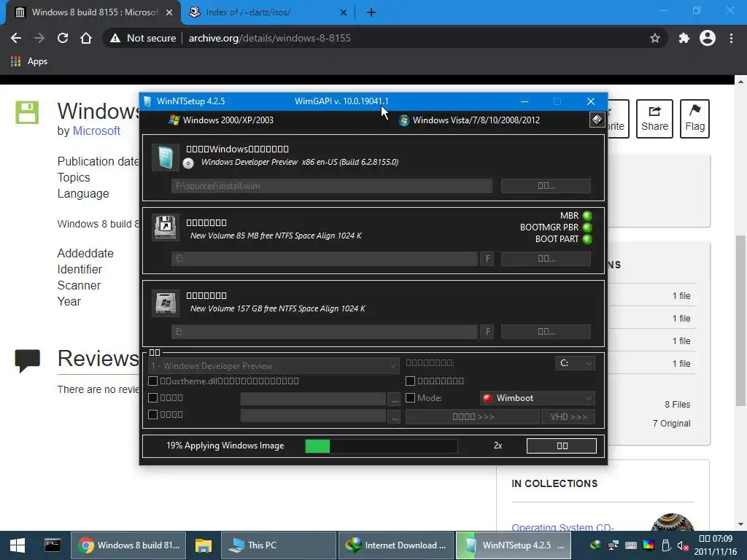
Task: Click the WinNTSetup title bar app icon
Action: tap(147, 101)
